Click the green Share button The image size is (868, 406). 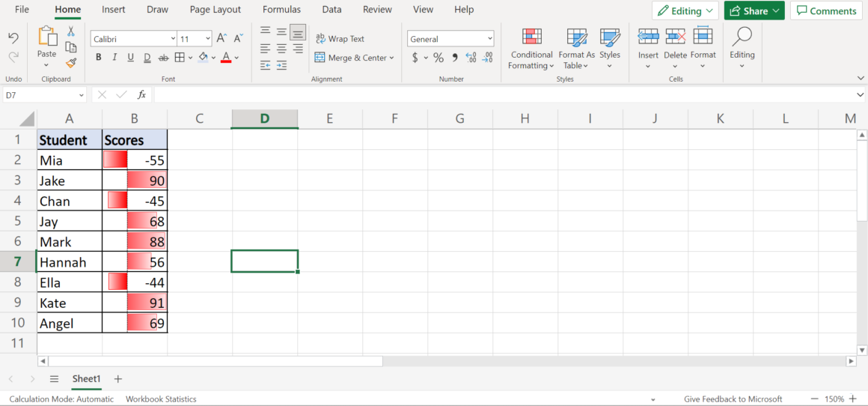[x=754, y=11]
